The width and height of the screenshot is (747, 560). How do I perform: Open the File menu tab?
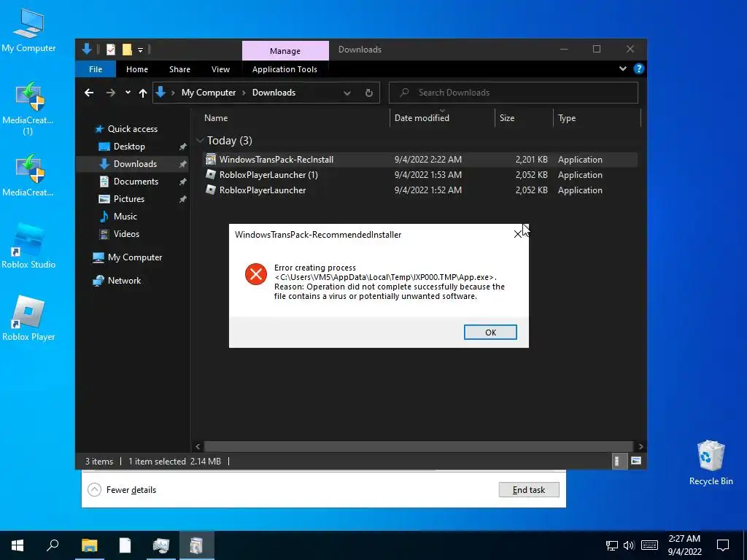[96, 69]
